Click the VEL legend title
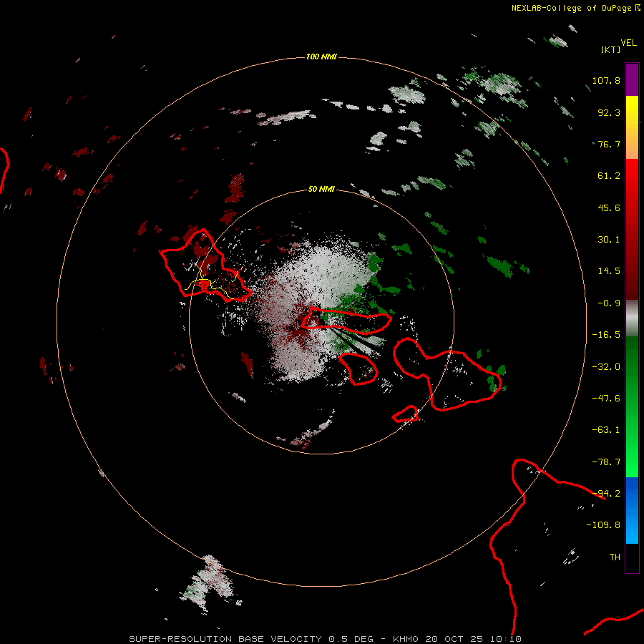 tap(628, 43)
